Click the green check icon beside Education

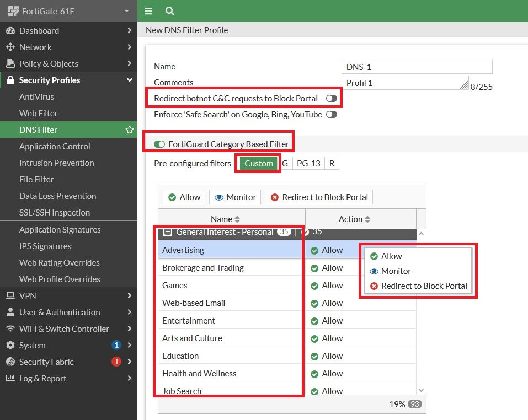click(x=314, y=357)
